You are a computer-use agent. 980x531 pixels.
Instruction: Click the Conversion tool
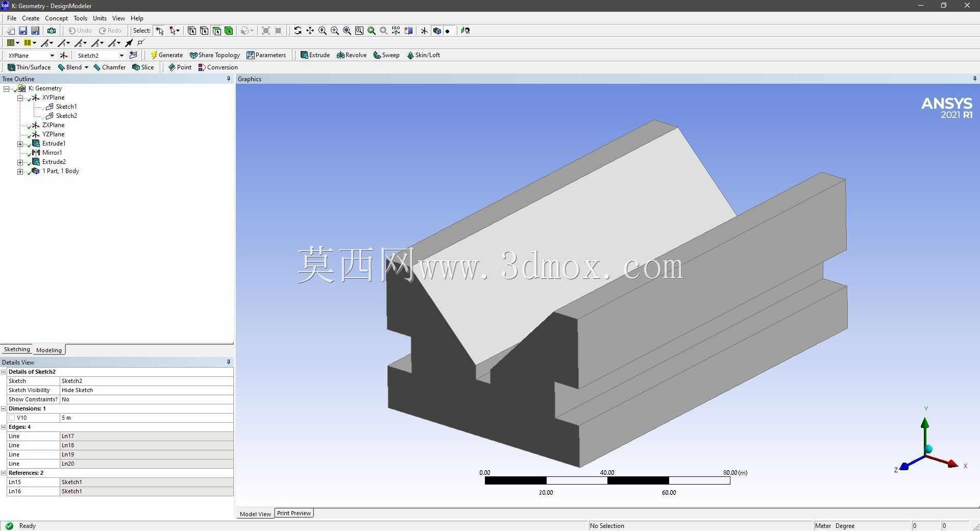[x=218, y=67]
